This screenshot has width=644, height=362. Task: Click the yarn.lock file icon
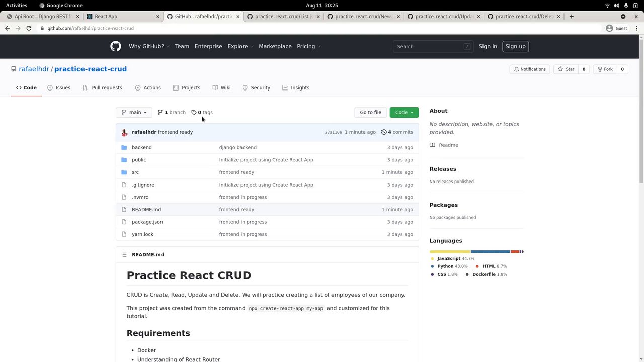[124, 234]
